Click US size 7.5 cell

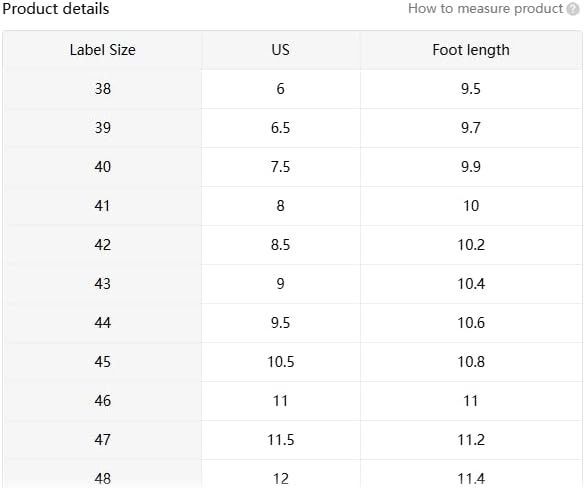pos(281,167)
